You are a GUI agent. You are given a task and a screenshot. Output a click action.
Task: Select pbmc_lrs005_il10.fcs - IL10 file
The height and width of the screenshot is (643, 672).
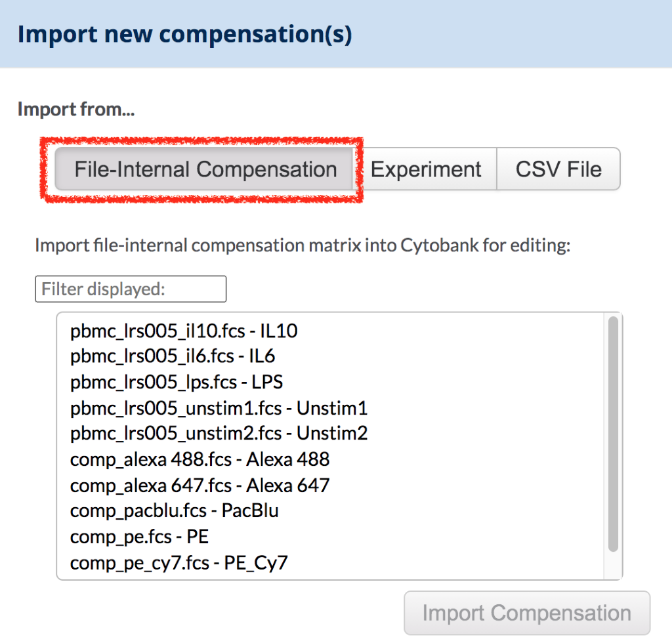(x=184, y=331)
